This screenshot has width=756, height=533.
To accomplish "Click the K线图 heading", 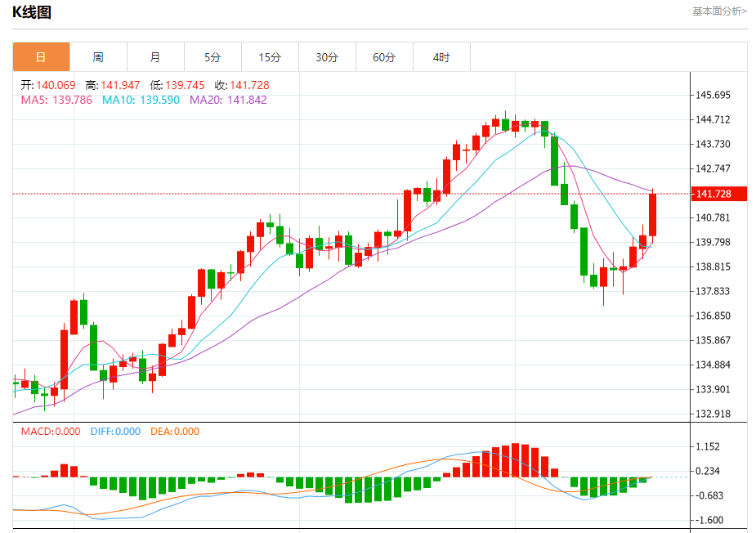I will (x=32, y=12).
